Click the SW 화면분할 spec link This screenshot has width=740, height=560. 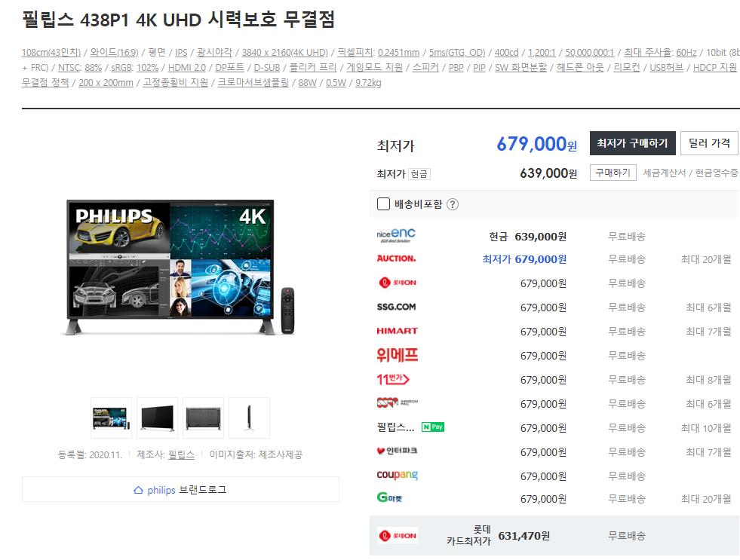pos(521,67)
